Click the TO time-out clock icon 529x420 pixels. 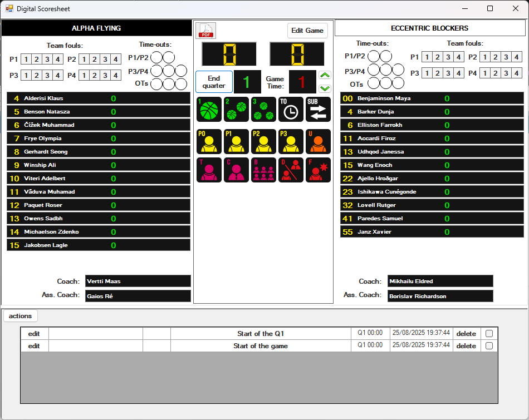point(291,109)
